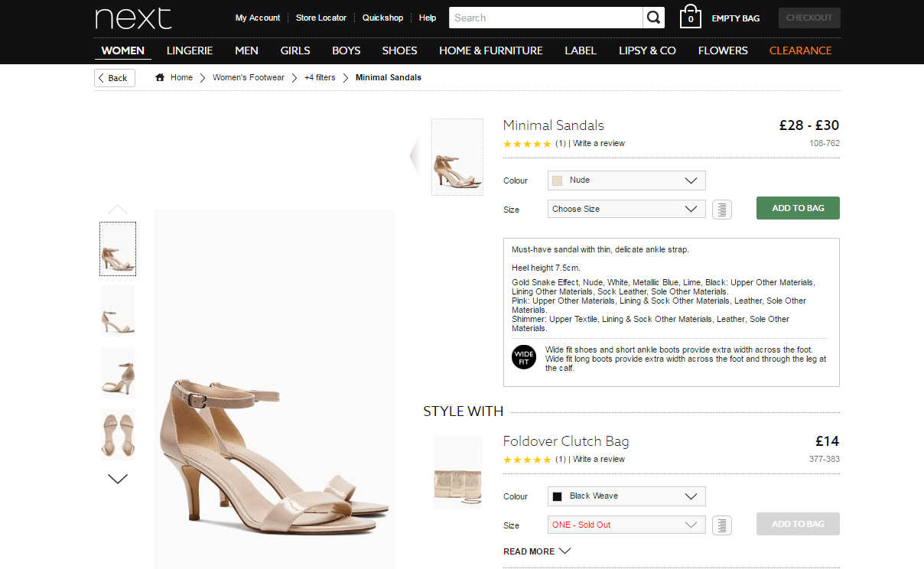Viewport: 924px width, 569px height.
Task: Select the sandal soles top-view thumbnail
Action: coord(118,434)
